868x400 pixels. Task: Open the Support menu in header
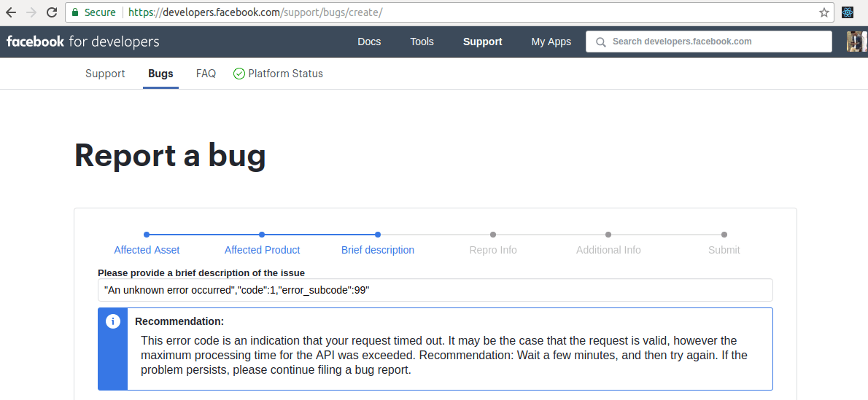(483, 42)
